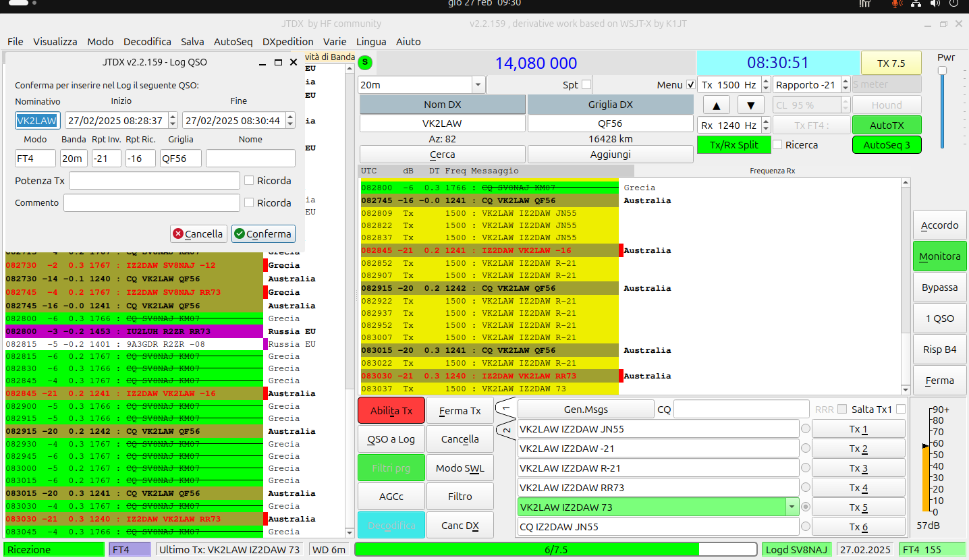Increase the Rapporto -21 spinner value
This screenshot has width=969, height=560.
point(845,81)
